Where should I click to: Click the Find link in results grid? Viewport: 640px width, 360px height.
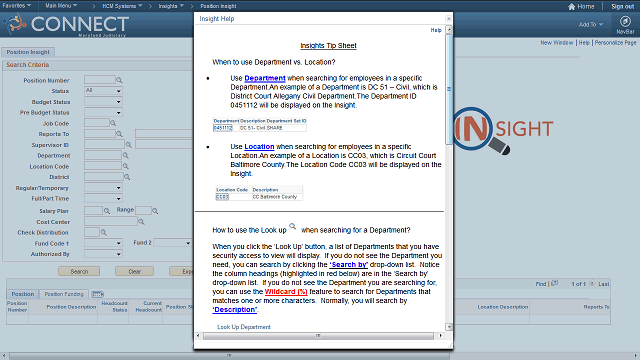[x=541, y=284]
